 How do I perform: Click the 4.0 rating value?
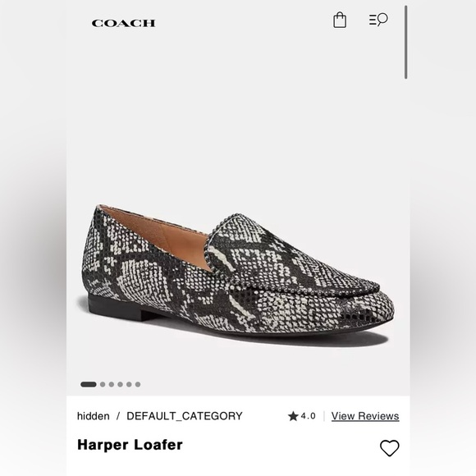pos(308,416)
